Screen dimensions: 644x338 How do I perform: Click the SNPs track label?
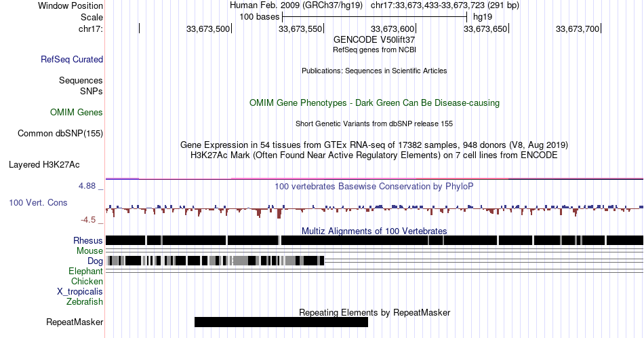(x=92, y=91)
